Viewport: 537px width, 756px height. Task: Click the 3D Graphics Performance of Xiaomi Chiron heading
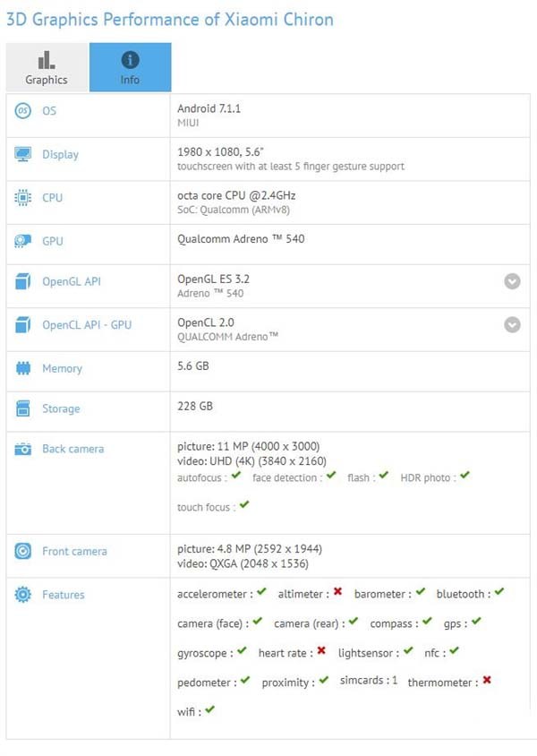click(169, 20)
